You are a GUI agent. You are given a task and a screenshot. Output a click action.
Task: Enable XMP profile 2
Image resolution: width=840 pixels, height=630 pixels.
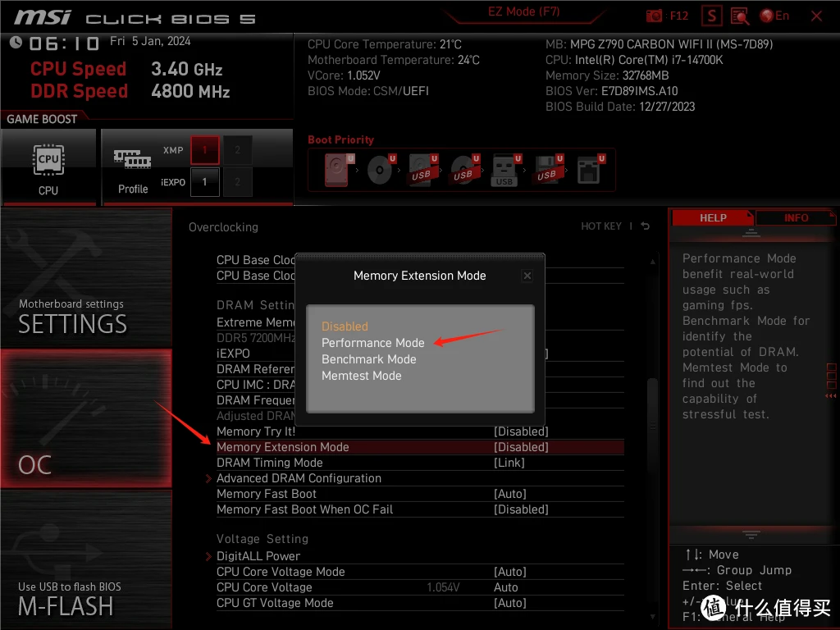[x=237, y=150]
